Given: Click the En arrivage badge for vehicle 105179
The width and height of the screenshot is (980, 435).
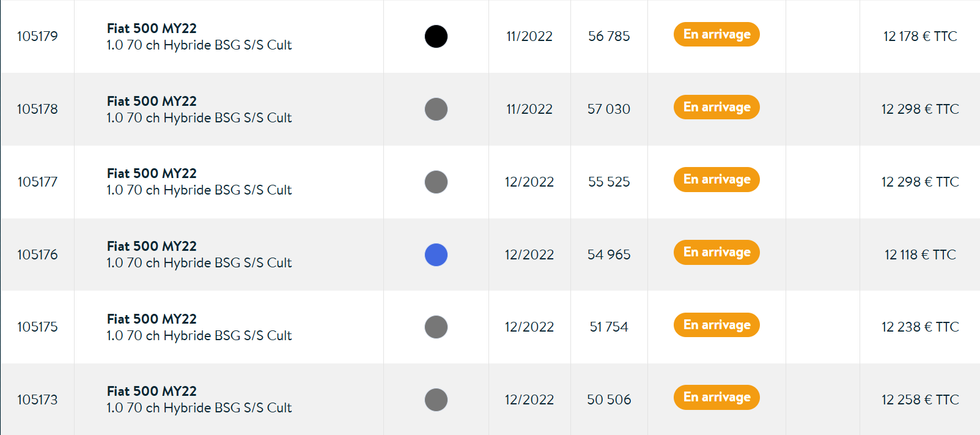Looking at the screenshot, I should coord(717,34).
